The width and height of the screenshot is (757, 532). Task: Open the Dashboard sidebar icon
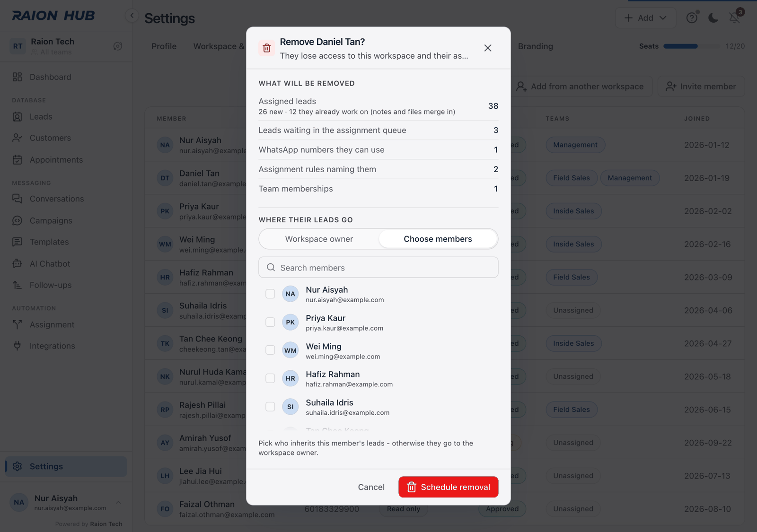tap(18, 77)
